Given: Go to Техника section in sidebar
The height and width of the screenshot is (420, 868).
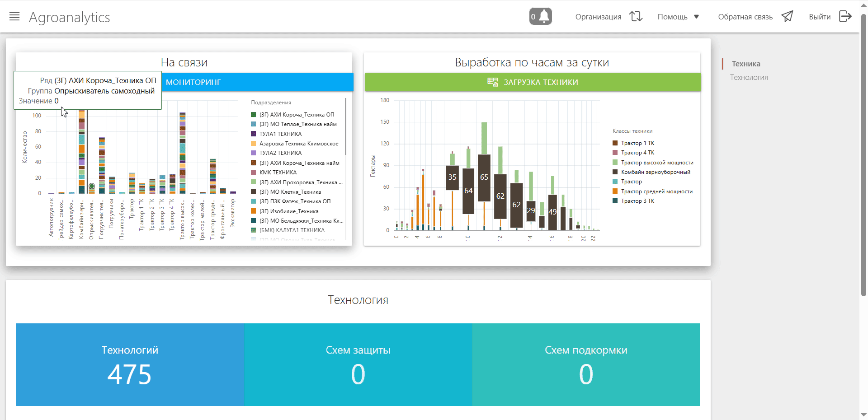Looking at the screenshot, I should [x=746, y=64].
